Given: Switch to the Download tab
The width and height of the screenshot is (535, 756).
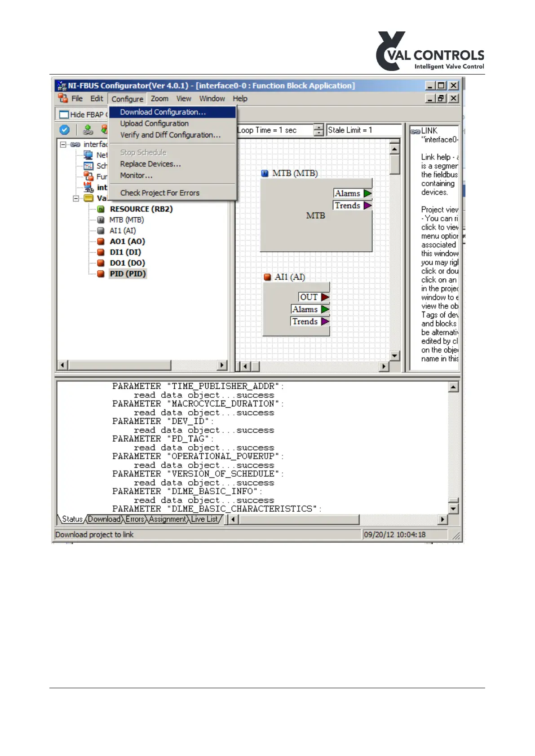Looking at the screenshot, I should 104,519.
